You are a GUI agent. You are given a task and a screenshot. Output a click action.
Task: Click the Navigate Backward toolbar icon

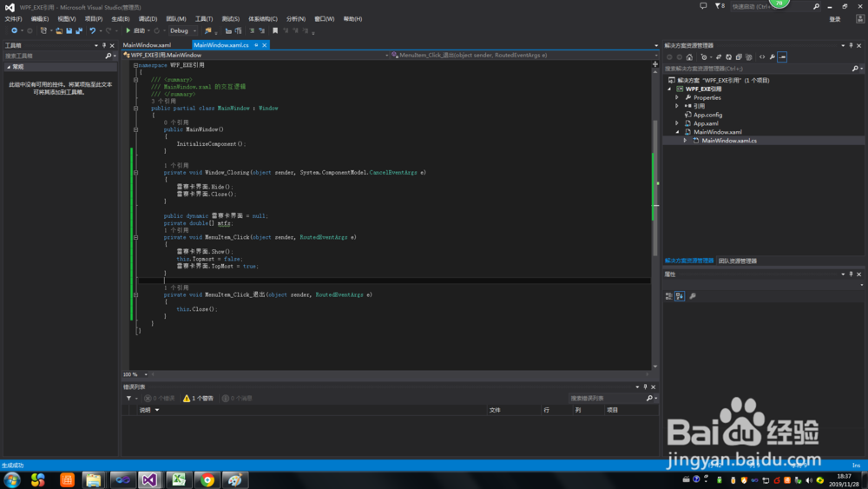tap(15, 30)
